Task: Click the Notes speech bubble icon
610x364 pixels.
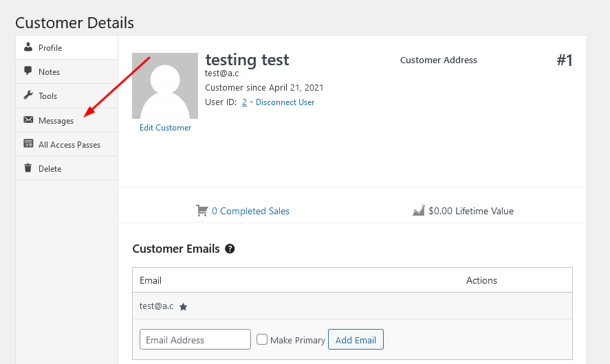Action: click(x=28, y=71)
